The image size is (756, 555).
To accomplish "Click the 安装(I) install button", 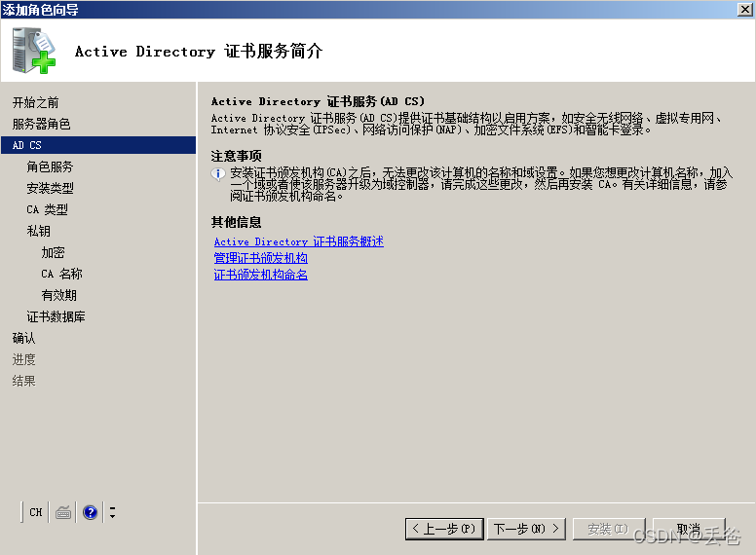I will click(x=609, y=529).
